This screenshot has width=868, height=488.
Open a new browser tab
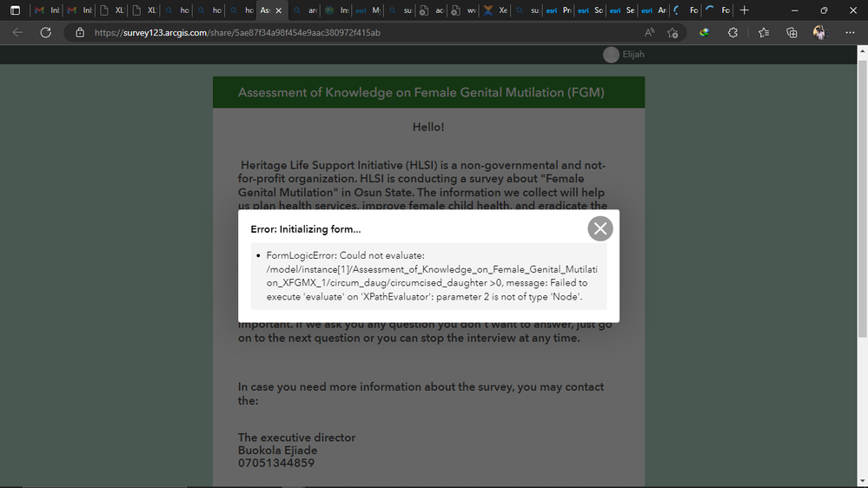745,10
